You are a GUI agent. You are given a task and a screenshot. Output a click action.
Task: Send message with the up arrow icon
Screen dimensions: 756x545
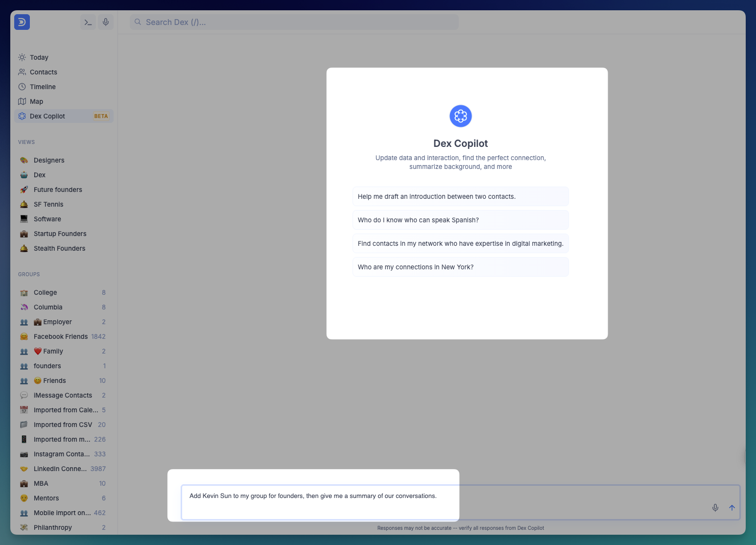[732, 508]
